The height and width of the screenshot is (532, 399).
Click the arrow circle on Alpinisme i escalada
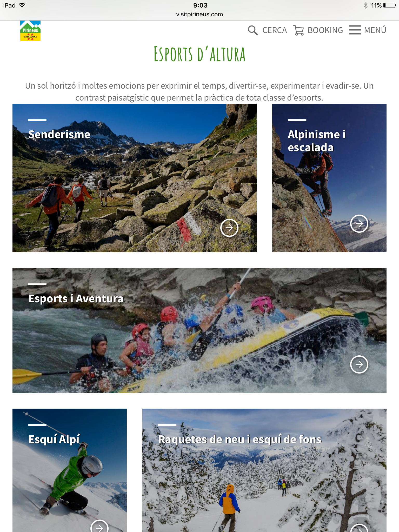pyautogui.click(x=359, y=223)
